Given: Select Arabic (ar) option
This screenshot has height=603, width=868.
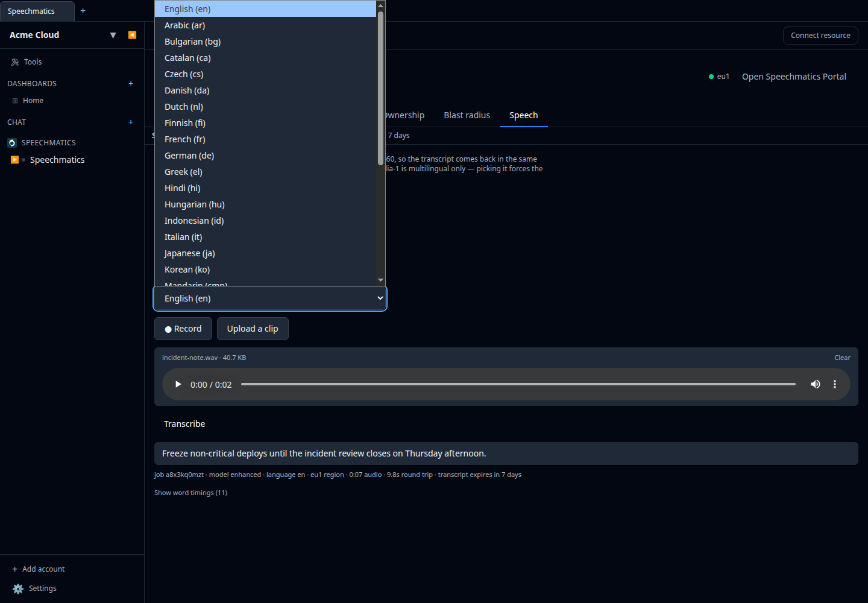Looking at the screenshot, I should (x=265, y=25).
